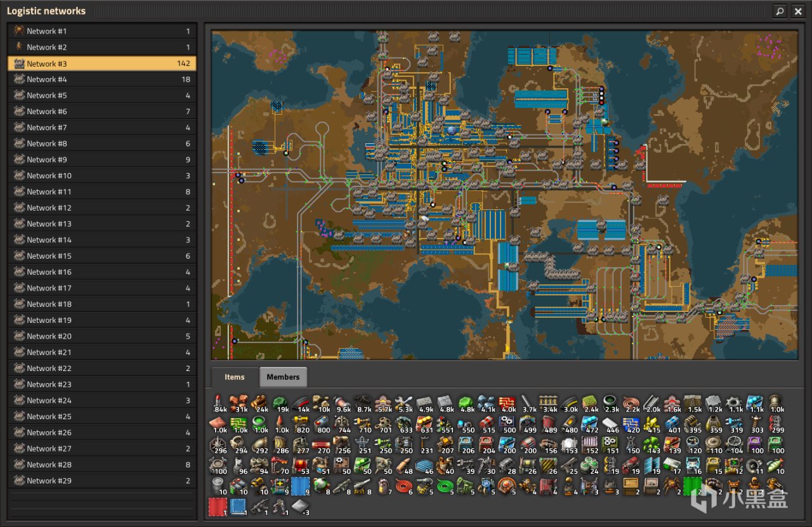Click the red tile item showing 1
Viewport: 812px width, 527px height.
click(218, 507)
